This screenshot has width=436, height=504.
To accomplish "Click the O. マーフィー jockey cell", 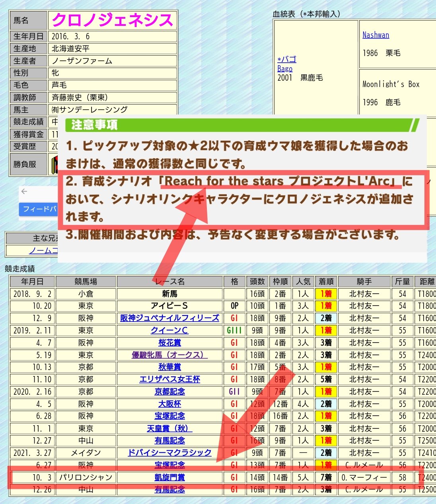I will tap(364, 477).
